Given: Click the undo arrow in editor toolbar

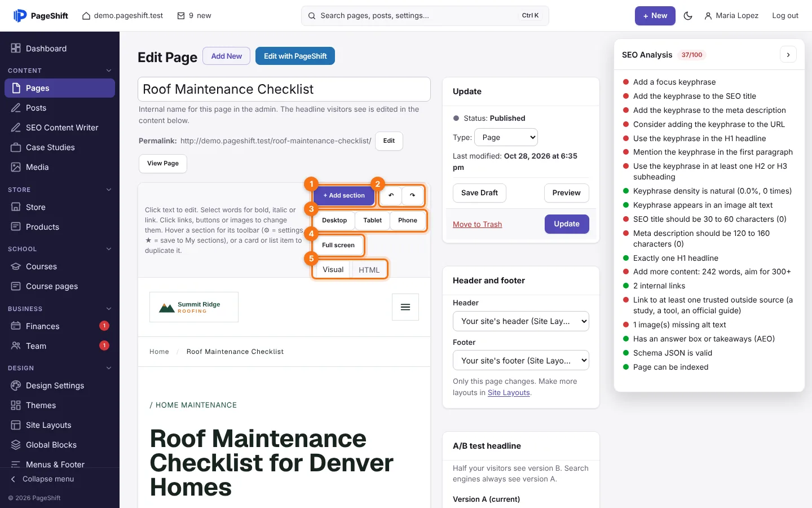Looking at the screenshot, I should pyautogui.click(x=391, y=195).
